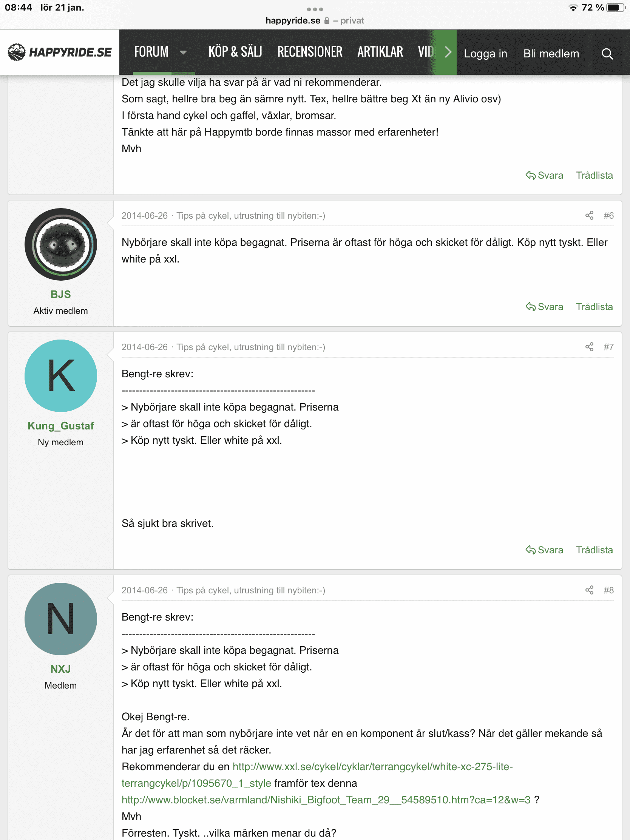Share post #7 via share icon
Screen dimensions: 630x840
pos(589,347)
